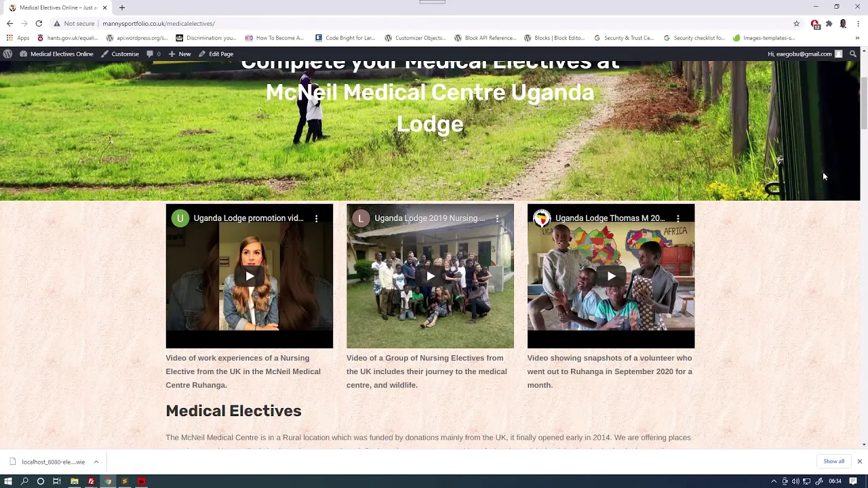868x488 pixels.
Task: Click Show all downloads
Action: [x=834, y=462]
